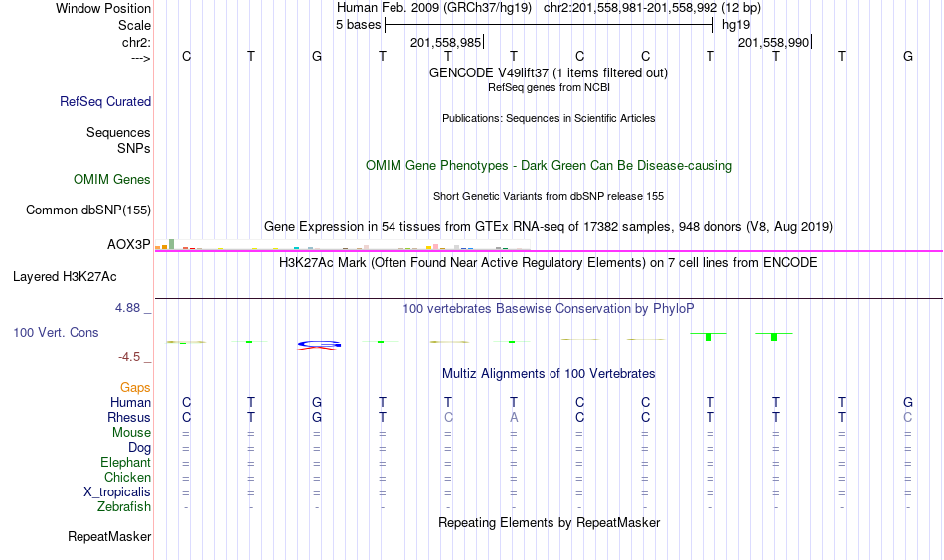Screen dimensions: 944x560
Task: Click the RefSeq genes from NCBI title
Action: click(550, 87)
